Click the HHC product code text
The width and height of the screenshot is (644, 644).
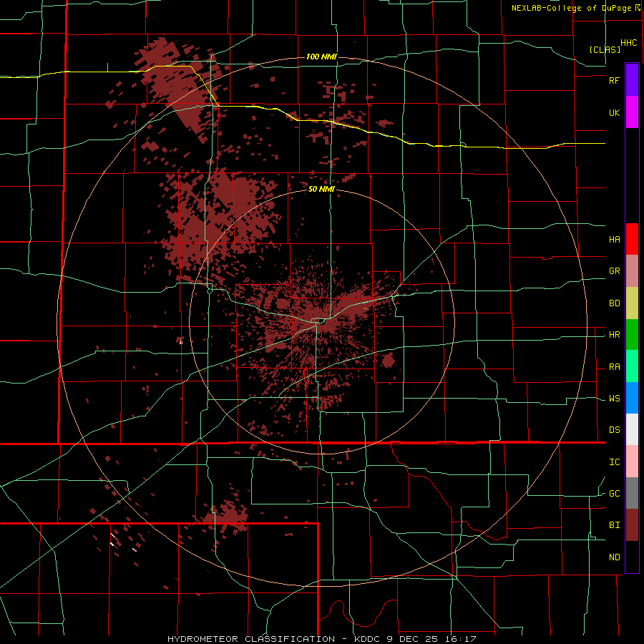pos(629,43)
